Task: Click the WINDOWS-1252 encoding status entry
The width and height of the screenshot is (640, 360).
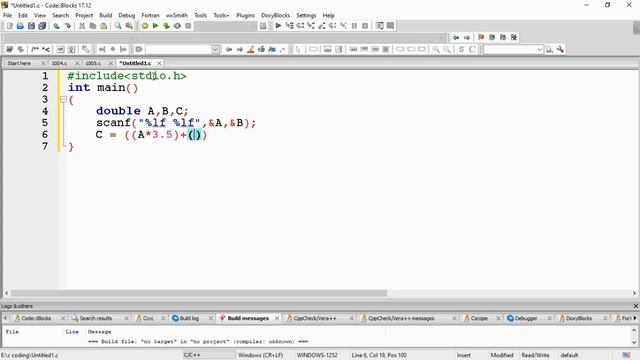Action: pyautogui.click(x=317, y=355)
